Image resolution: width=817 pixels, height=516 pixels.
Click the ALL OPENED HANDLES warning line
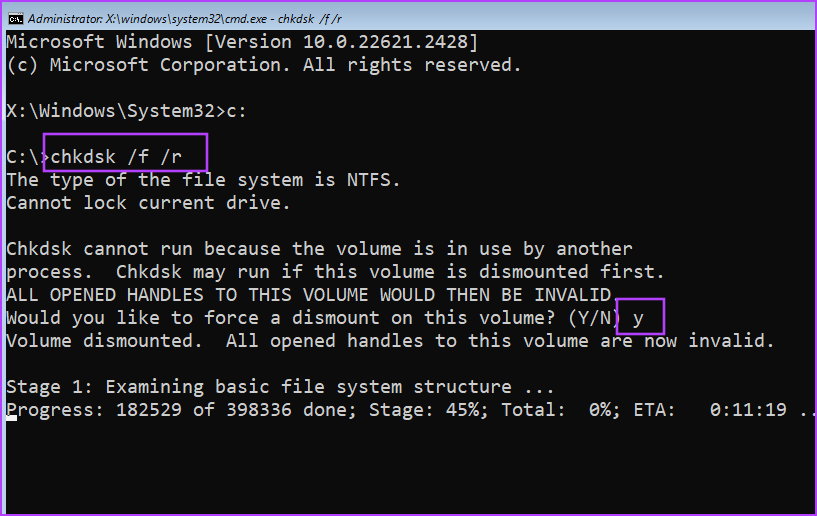pyautogui.click(x=308, y=295)
